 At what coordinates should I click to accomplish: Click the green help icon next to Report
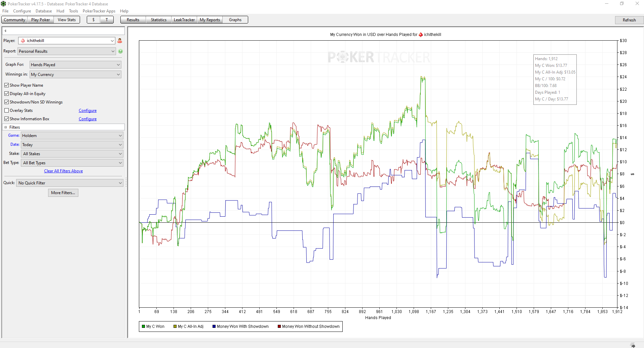click(120, 51)
